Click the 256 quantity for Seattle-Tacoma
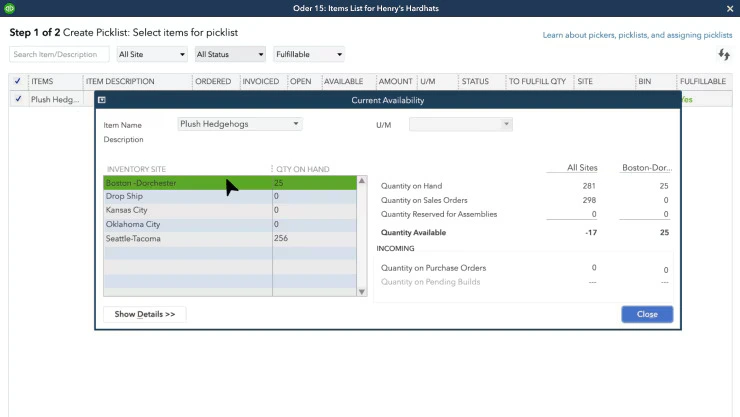 [x=281, y=238]
